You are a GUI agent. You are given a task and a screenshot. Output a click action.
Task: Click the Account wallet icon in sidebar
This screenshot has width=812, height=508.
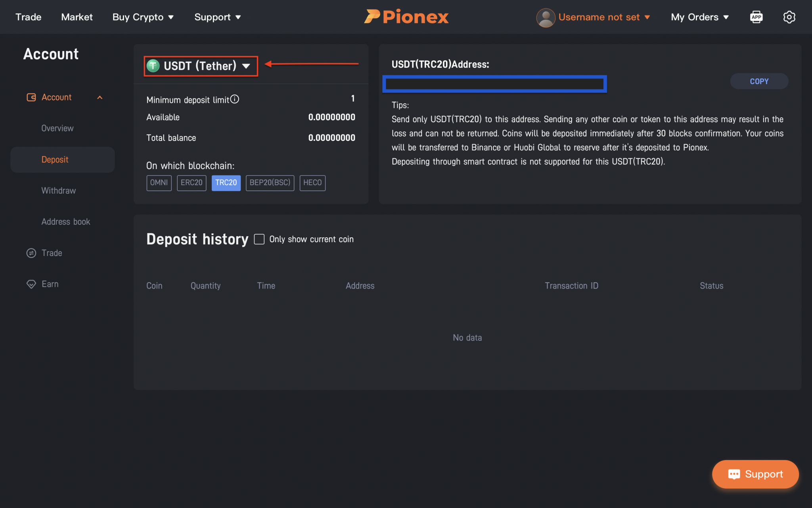coord(31,97)
